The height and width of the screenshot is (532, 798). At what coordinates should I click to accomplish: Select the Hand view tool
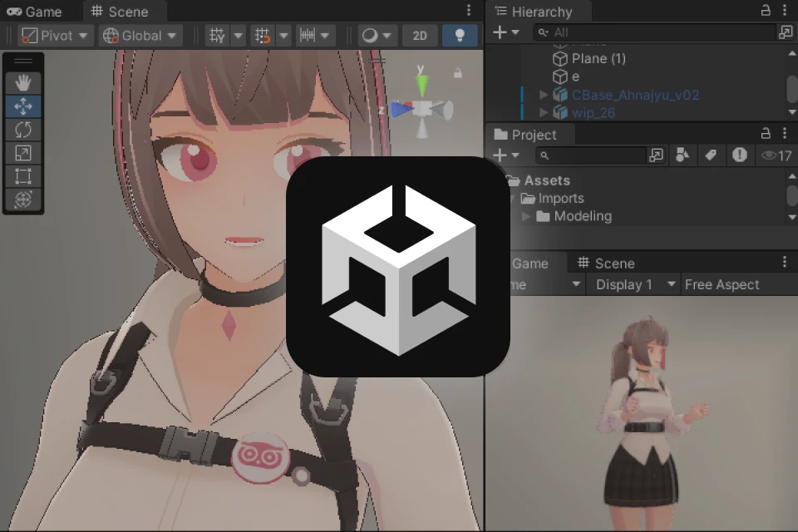click(23, 83)
